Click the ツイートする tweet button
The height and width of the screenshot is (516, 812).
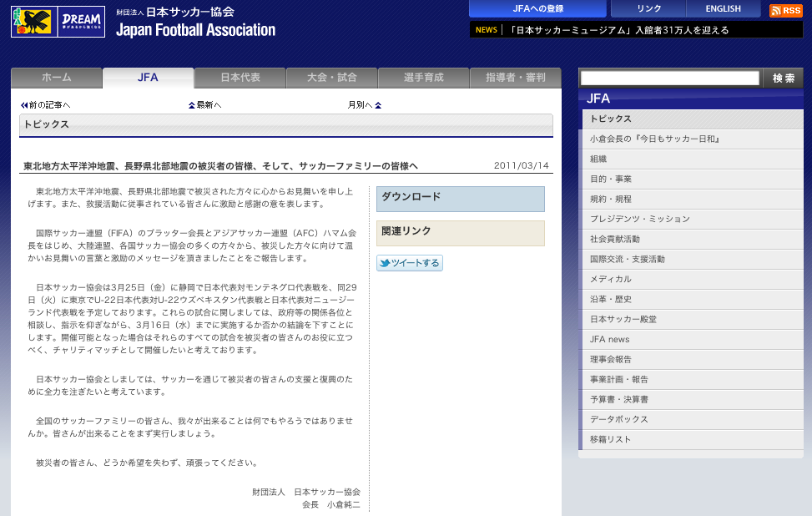(x=410, y=263)
